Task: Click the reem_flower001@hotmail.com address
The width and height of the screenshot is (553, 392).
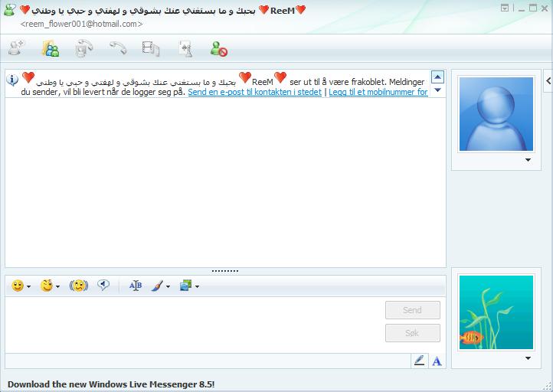Action: (81, 24)
